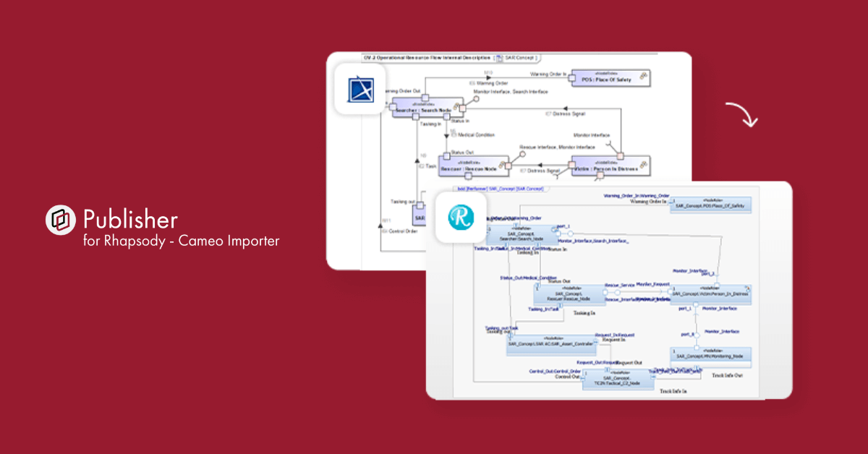Click the Publisher for Rhapsody - Cameo Importer text
The image size is (868, 454).
(181, 241)
